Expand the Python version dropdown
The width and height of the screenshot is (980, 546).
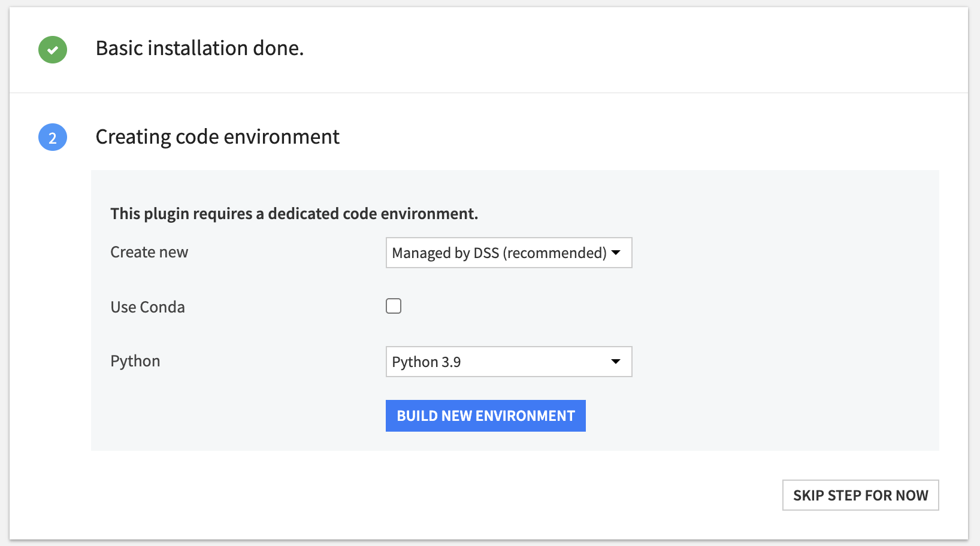(x=508, y=362)
